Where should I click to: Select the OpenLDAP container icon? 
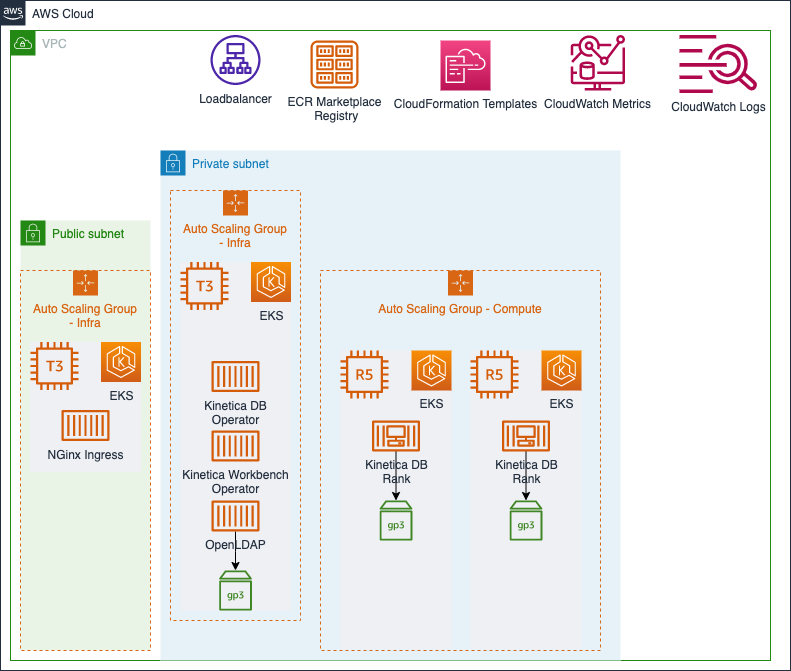point(235,516)
